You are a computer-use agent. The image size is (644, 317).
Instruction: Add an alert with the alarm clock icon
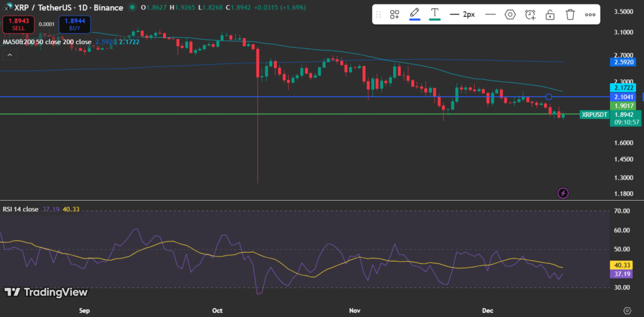pos(530,14)
